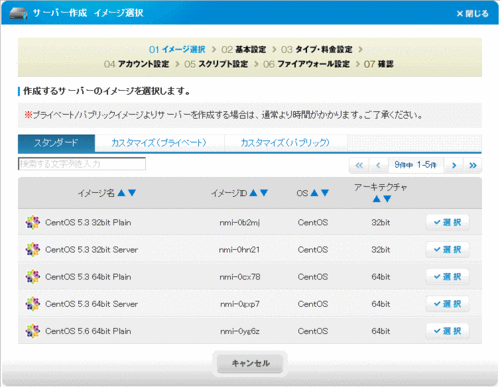Sort イメージID descending with the down arrow
Screen dimensions: 500x387
coord(264,193)
